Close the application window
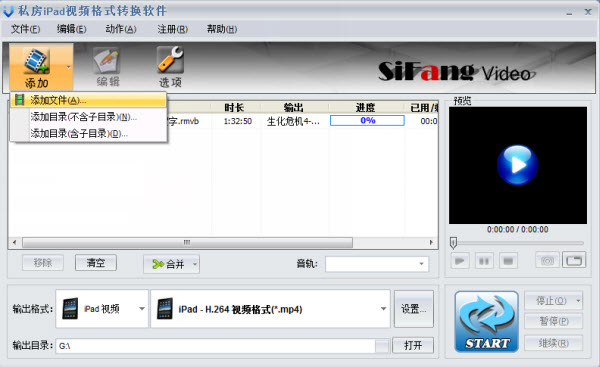 [588, 12]
